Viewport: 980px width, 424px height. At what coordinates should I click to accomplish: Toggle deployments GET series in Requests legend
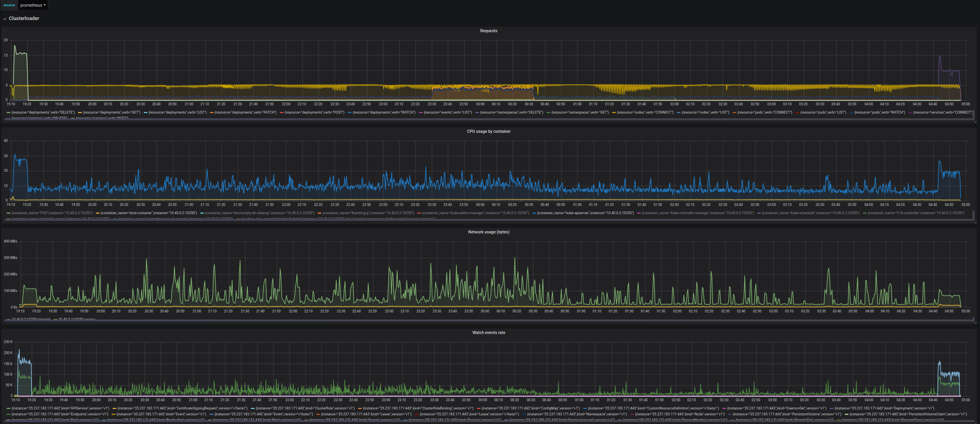click(112, 112)
